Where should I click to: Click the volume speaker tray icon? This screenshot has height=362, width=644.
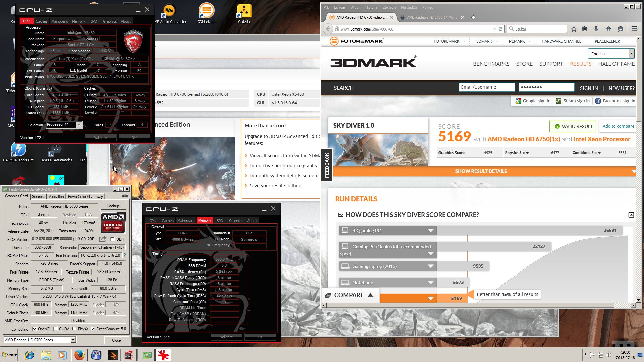pyautogui.click(x=609, y=355)
